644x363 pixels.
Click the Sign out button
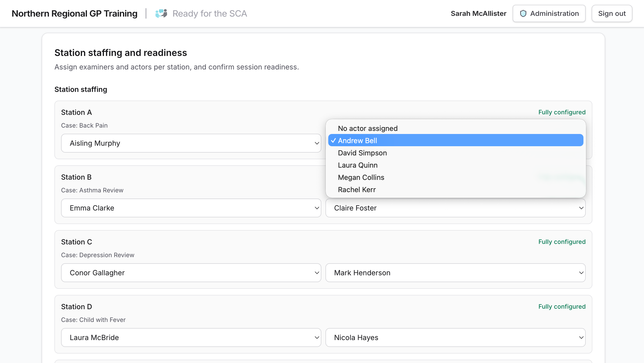pos(612,13)
